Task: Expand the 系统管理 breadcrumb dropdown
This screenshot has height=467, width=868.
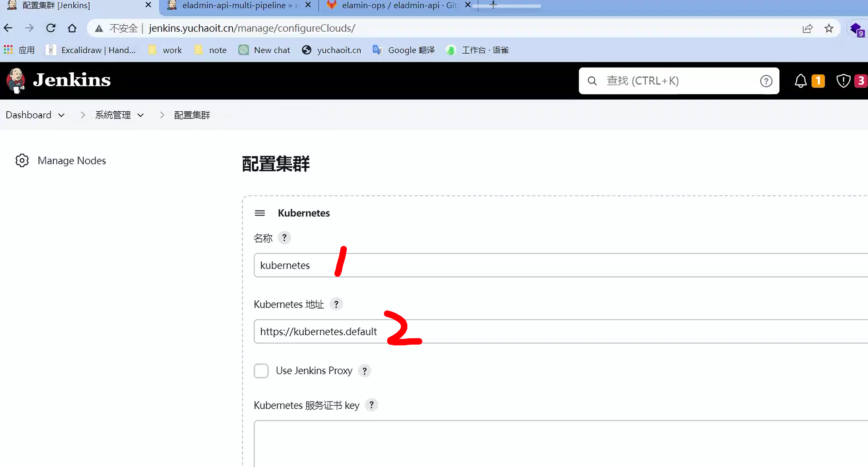Action: (141, 115)
